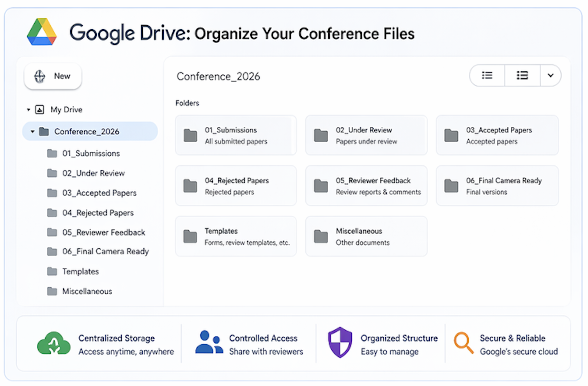Open the 02_Under Review folder card
This screenshot has height=386, width=588.
(366, 135)
